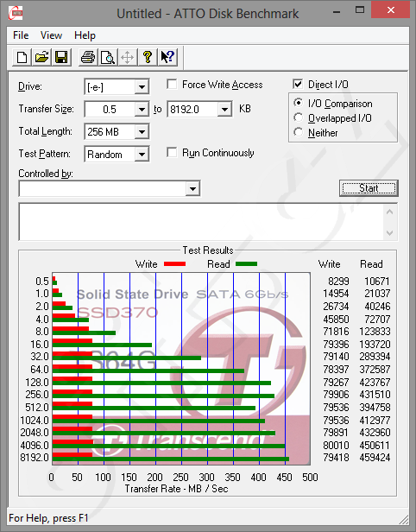Open the Drive dropdown showing [-e-]

pos(142,87)
